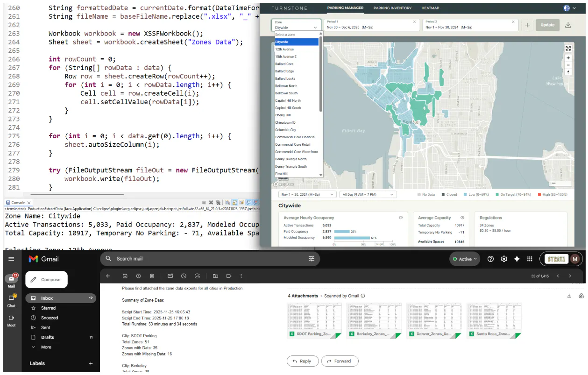The width and height of the screenshot is (588, 375).
Task: Switch to Heatmap tab
Action: 430,8
